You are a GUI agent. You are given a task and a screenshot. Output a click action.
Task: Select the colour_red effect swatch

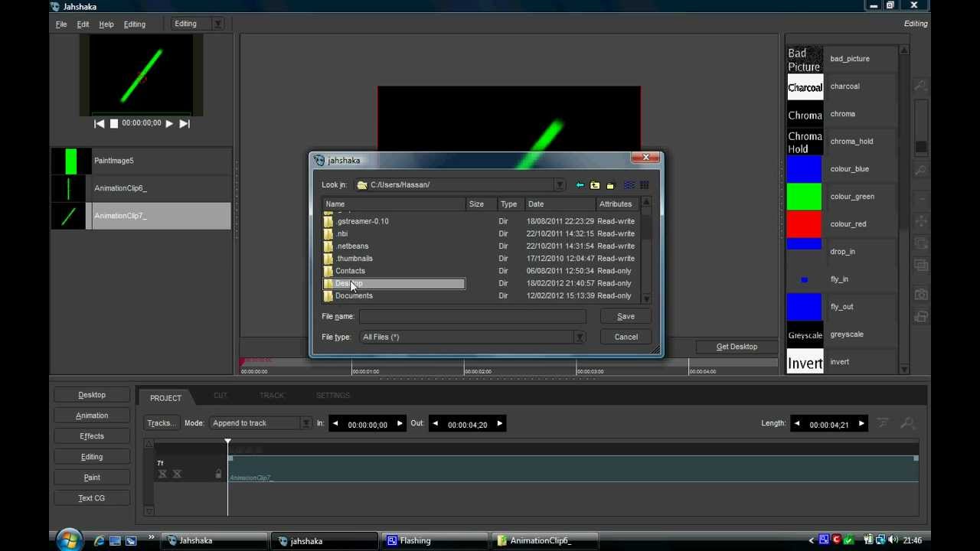(805, 223)
